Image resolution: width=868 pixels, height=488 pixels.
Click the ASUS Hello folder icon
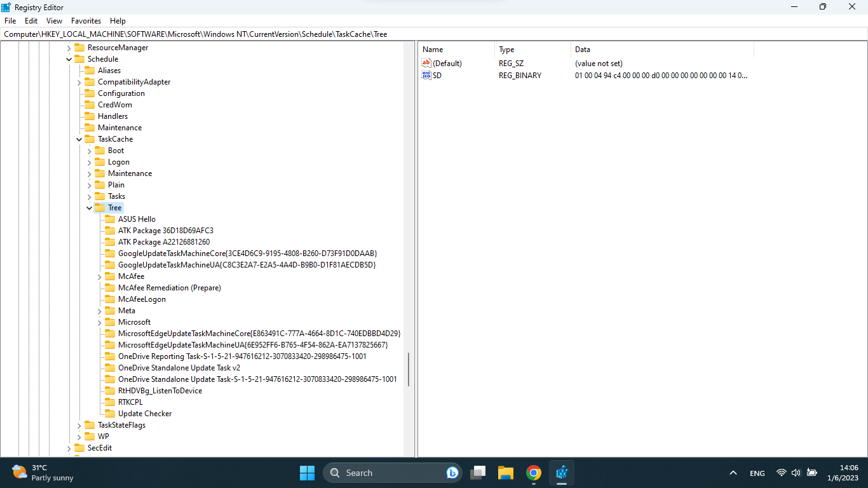pyautogui.click(x=110, y=219)
